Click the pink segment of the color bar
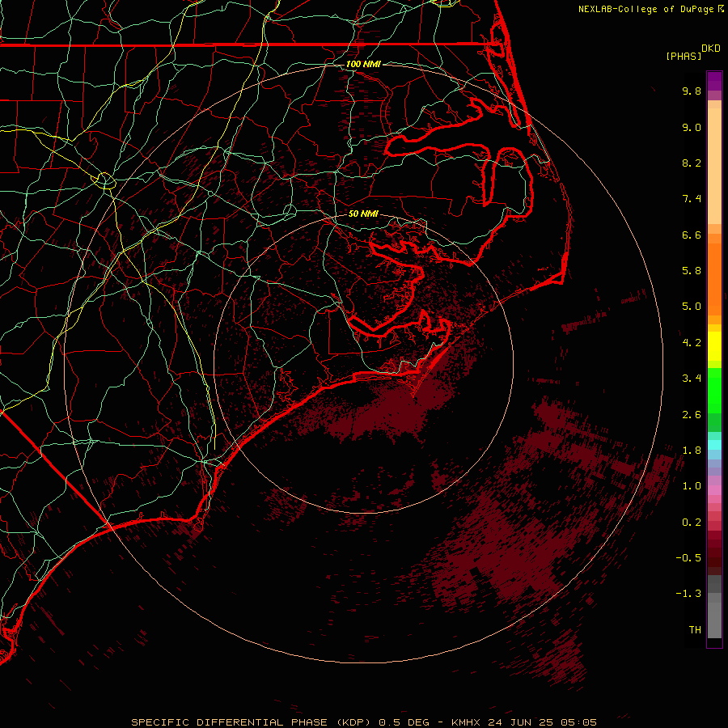The height and width of the screenshot is (728, 728). [714, 490]
